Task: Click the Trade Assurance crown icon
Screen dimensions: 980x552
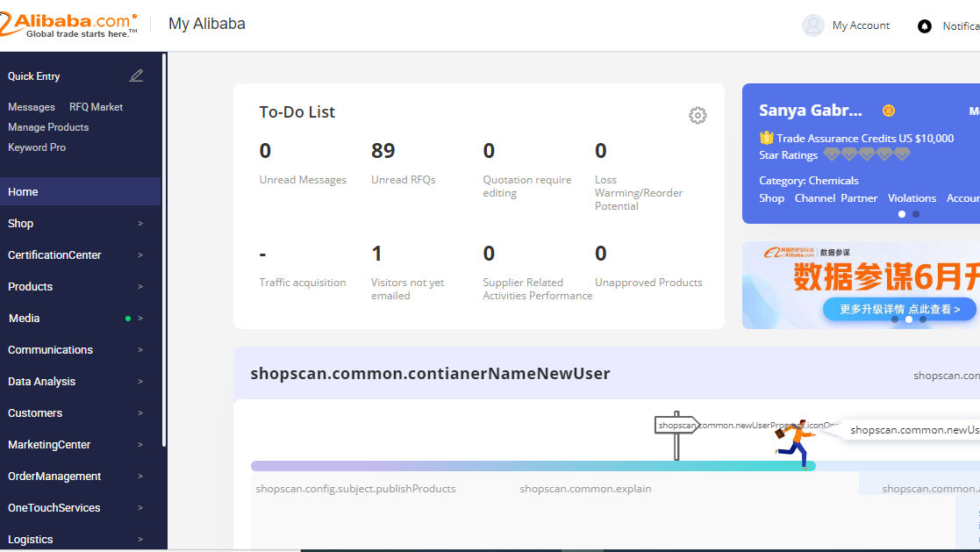Action: [x=766, y=138]
